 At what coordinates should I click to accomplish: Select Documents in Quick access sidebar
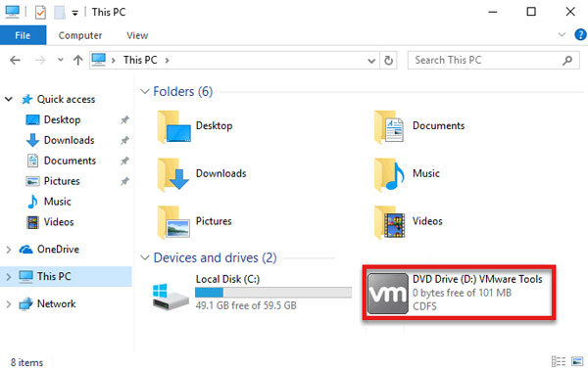pyautogui.click(x=70, y=161)
